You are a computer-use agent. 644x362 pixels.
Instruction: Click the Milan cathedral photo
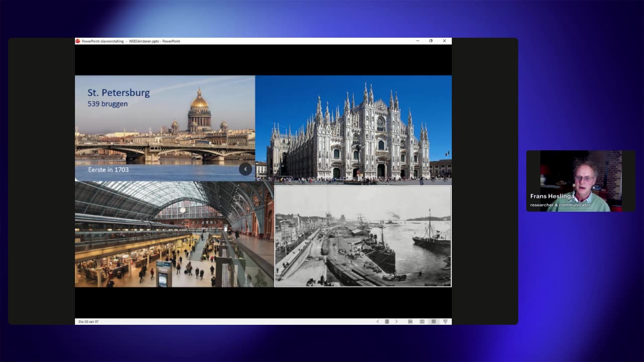coord(353,130)
